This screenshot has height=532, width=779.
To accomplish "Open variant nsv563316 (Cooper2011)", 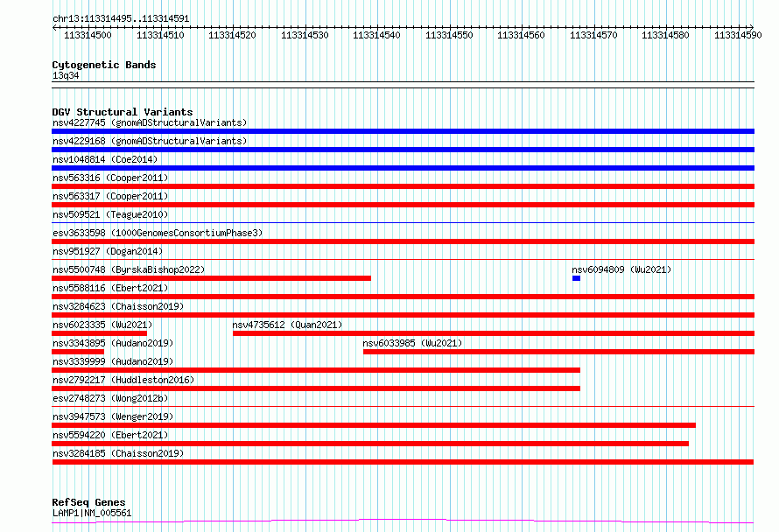I will (110, 178).
